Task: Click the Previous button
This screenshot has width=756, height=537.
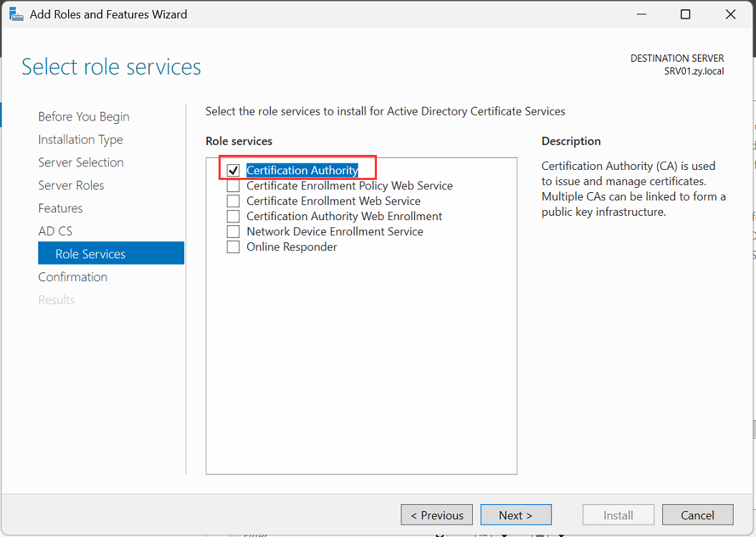Action: pos(437,515)
